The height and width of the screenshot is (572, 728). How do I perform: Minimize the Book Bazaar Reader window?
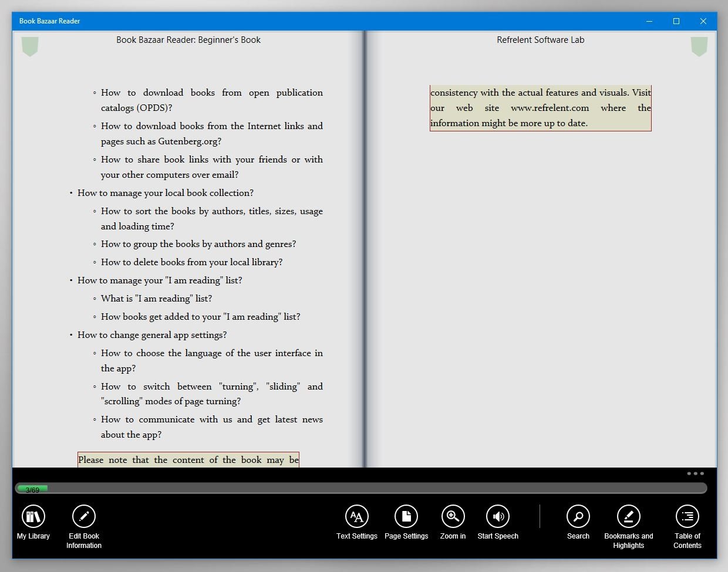(x=649, y=21)
